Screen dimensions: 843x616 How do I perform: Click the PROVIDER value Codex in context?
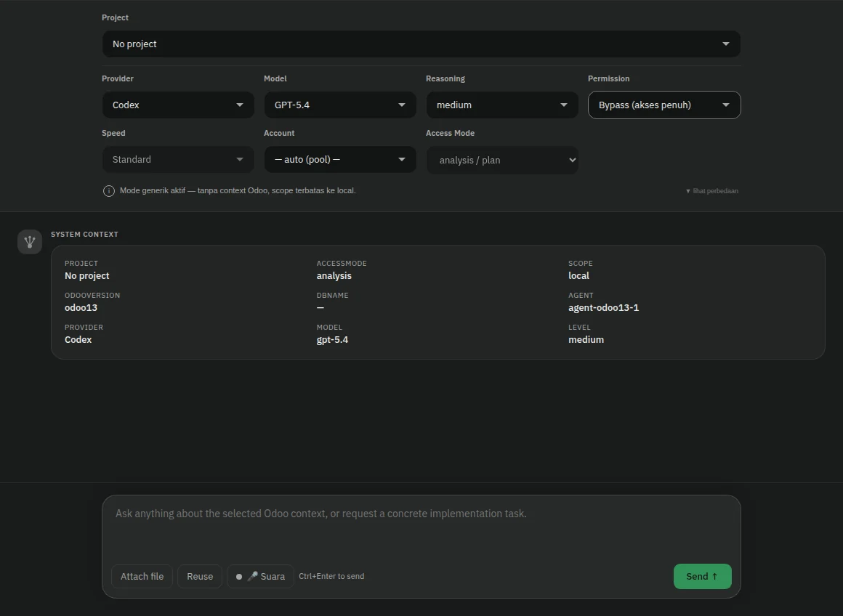[78, 340]
